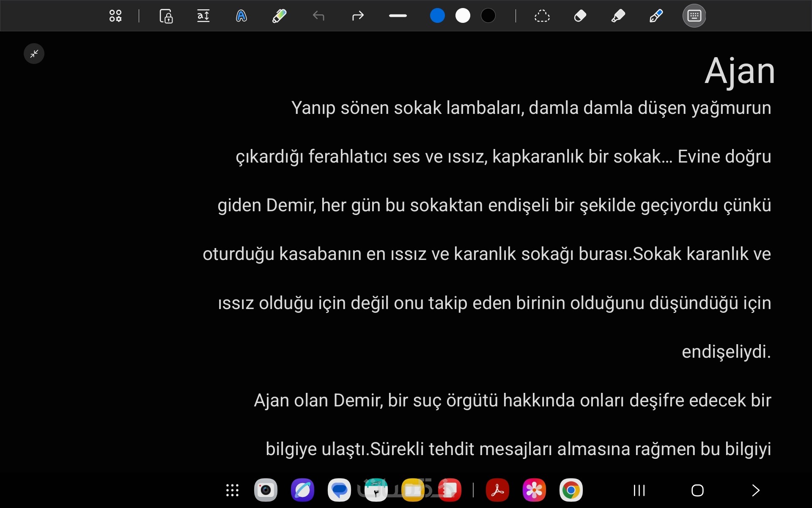Toggle the keyboard input mode button
Viewport: 812px width, 508px height.
pyautogui.click(x=694, y=16)
